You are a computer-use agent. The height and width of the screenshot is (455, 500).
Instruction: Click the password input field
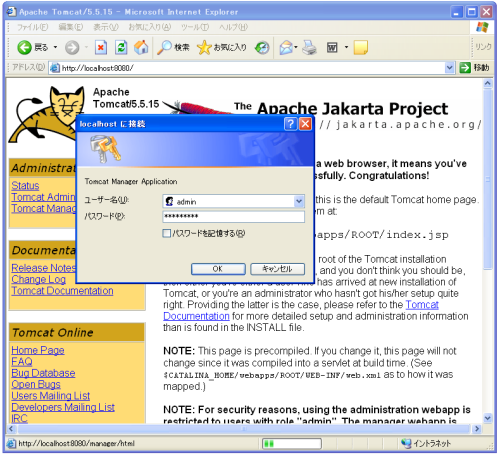tap(233, 217)
